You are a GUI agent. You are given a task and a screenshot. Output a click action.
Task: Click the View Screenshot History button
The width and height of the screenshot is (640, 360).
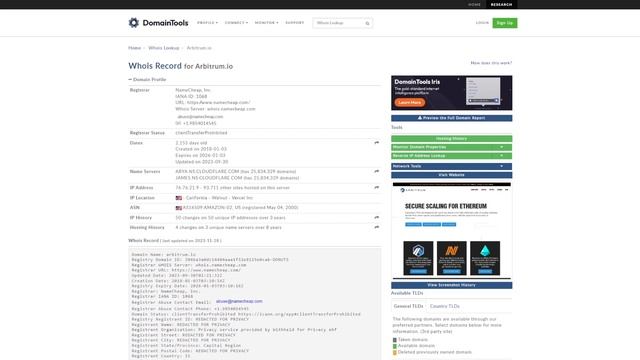pyautogui.click(x=451, y=285)
